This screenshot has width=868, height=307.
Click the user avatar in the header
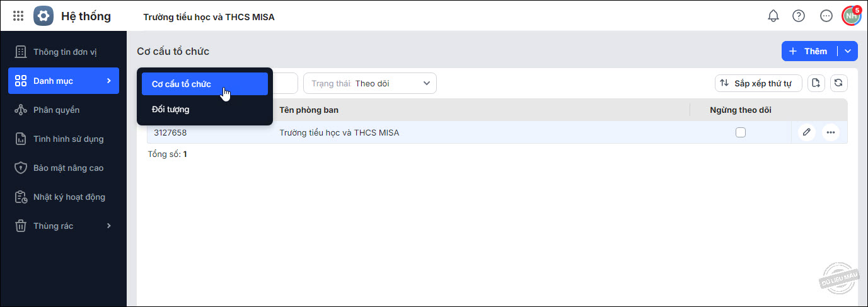tap(852, 16)
